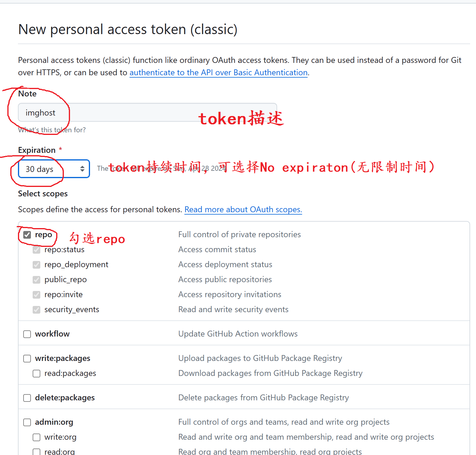Toggle the repo:status checkbox
This screenshot has width=476, height=455.
36,250
